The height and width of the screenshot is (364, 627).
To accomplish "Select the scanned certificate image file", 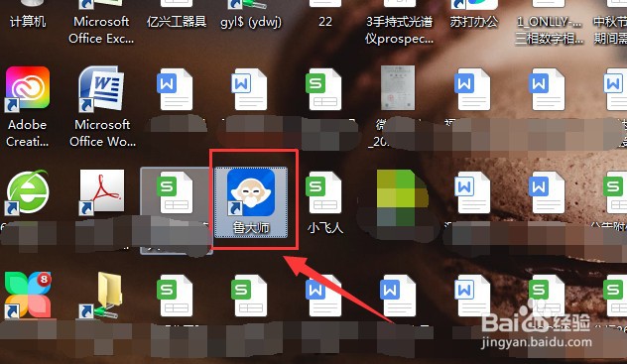I will point(398,88).
